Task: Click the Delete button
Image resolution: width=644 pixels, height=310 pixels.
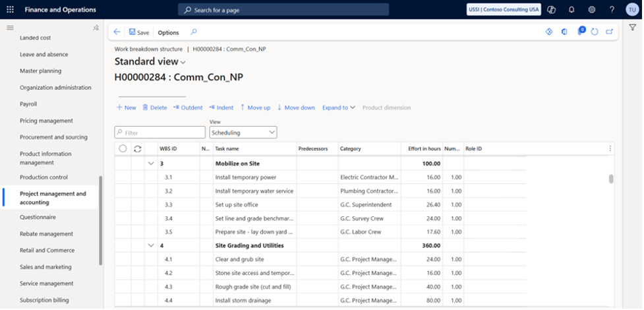Action: click(154, 108)
